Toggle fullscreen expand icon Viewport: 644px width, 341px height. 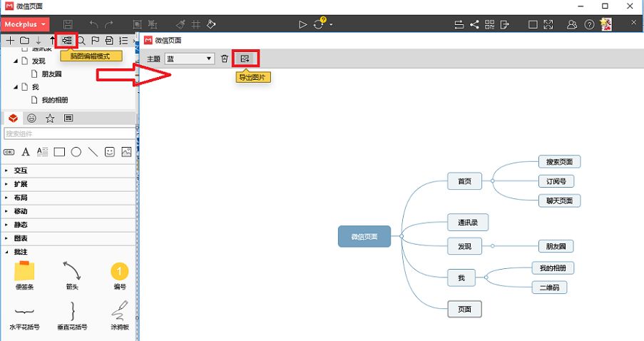point(548,25)
